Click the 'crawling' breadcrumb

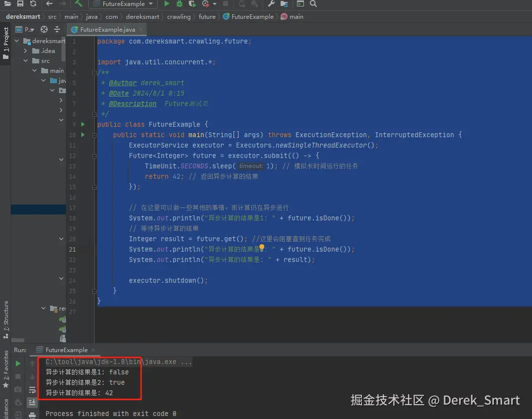click(179, 17)
